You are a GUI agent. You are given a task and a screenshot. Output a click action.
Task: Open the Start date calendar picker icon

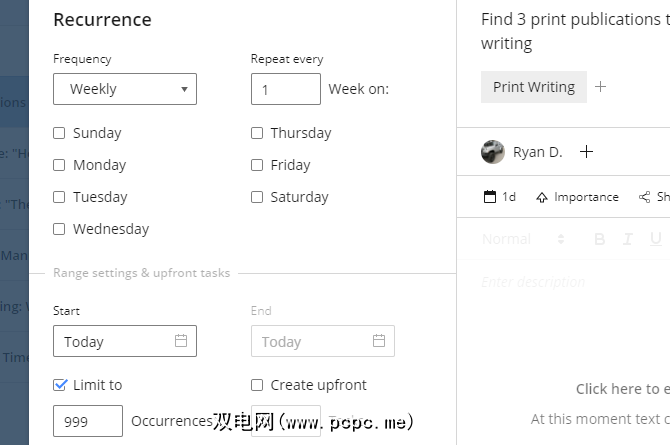(x=181, y=341)
